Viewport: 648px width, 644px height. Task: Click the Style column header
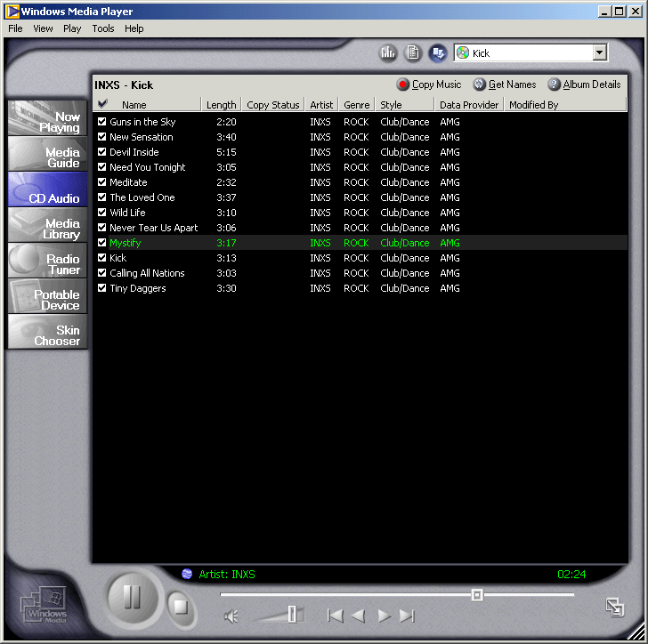(x=405, y=105)
